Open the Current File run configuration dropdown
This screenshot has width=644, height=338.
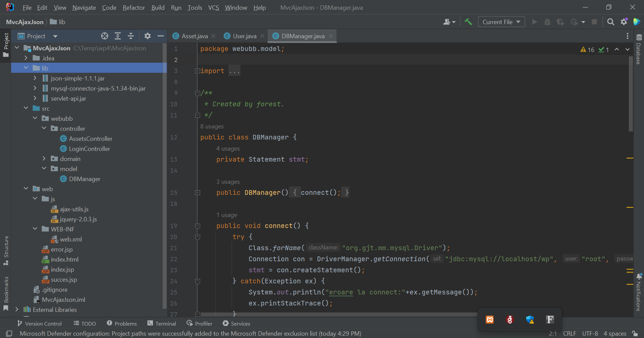coord(501,22)
